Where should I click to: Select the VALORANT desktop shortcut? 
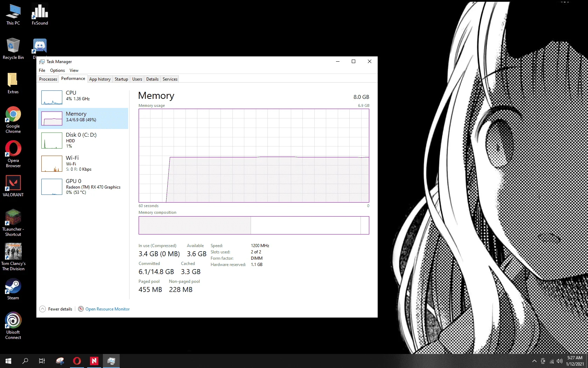pos(13,186)
